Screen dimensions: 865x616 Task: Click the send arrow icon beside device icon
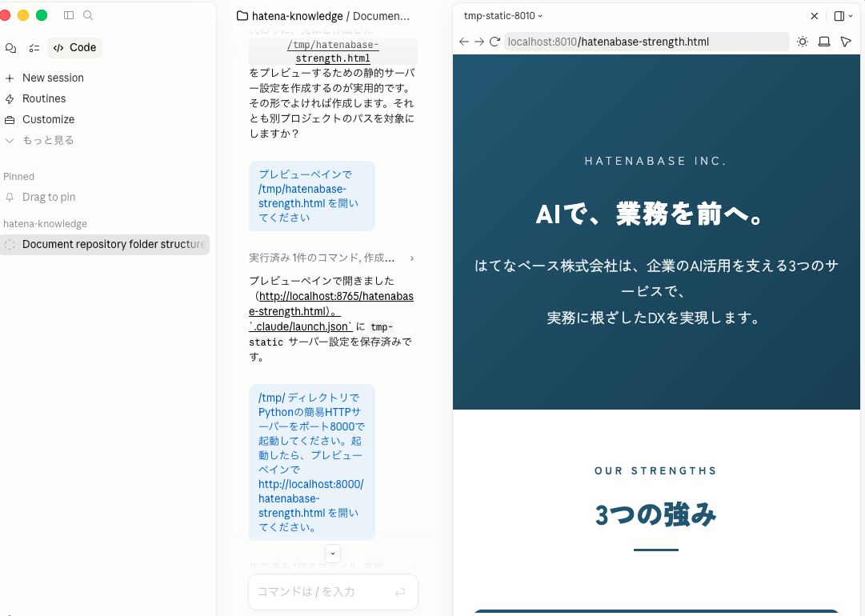point(846,42)
